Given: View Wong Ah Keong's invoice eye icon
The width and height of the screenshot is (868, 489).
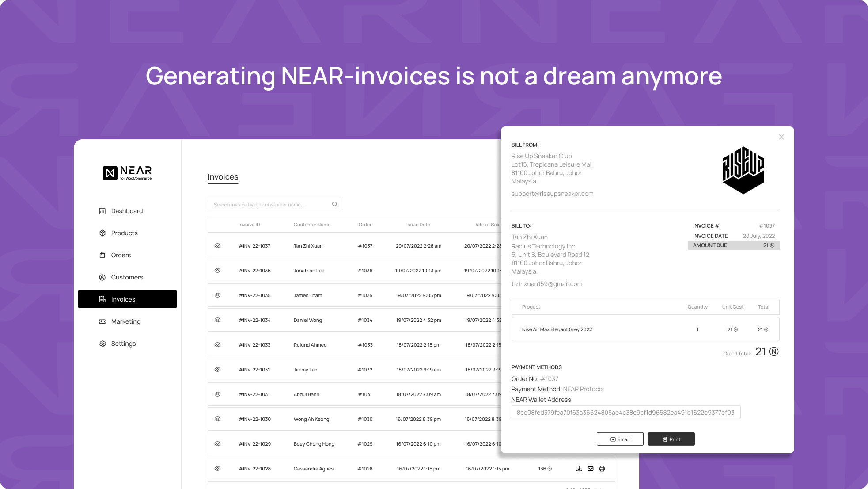Looking at the screenshot, I should coord(218,419).
